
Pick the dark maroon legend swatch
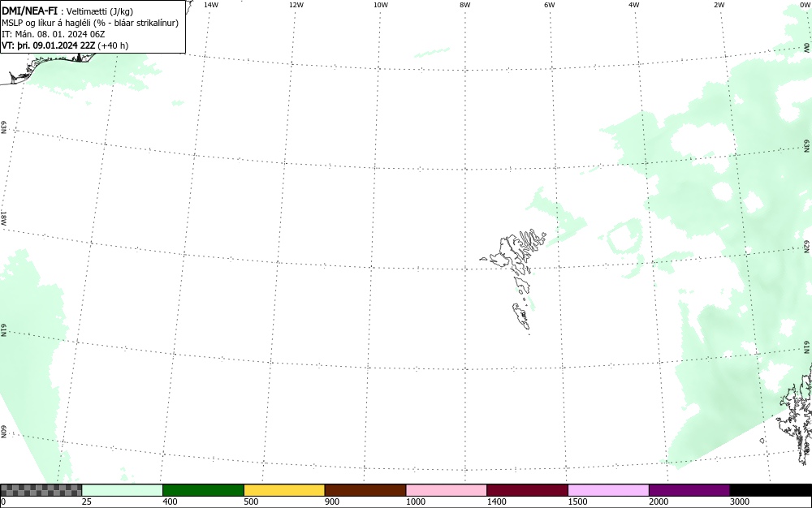527,490
